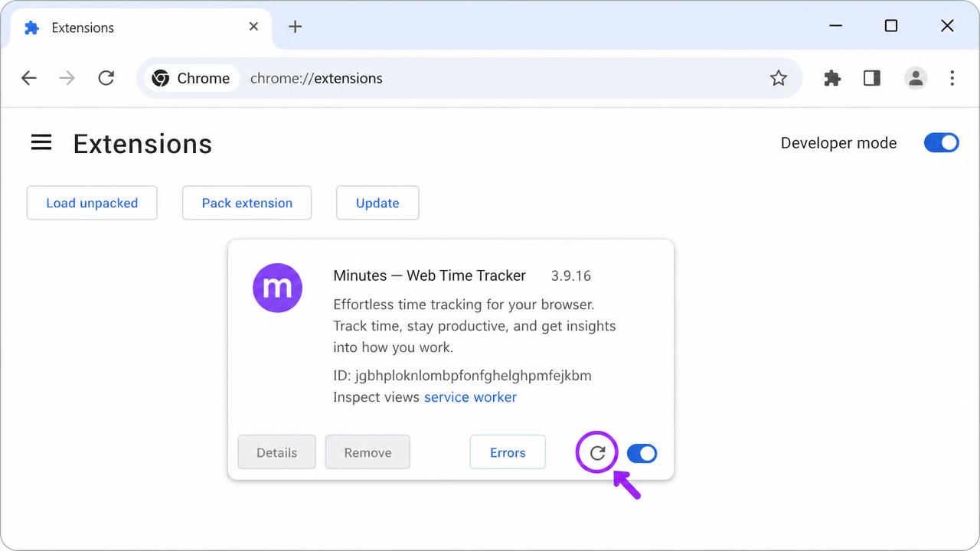The height and width of the screenshot is (551, 980).
Task: Open the Extensions hamburger main menu
Action: point(41,142)
